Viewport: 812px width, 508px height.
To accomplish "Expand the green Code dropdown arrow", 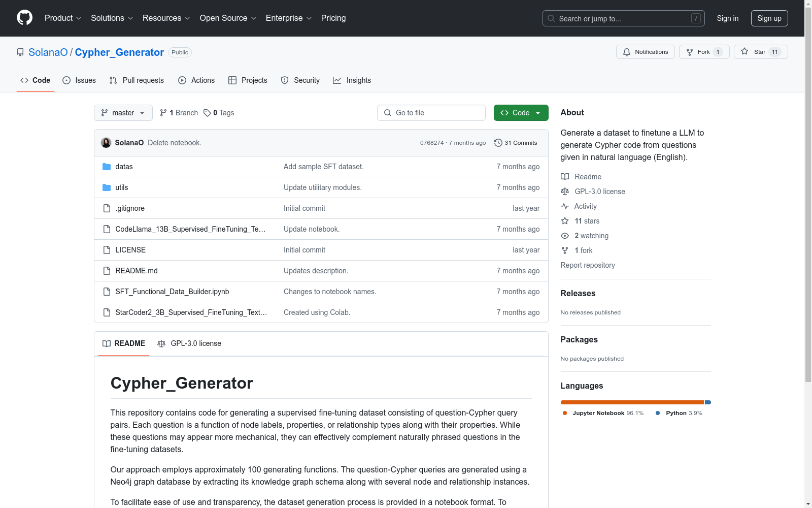I will click(537, 113).
